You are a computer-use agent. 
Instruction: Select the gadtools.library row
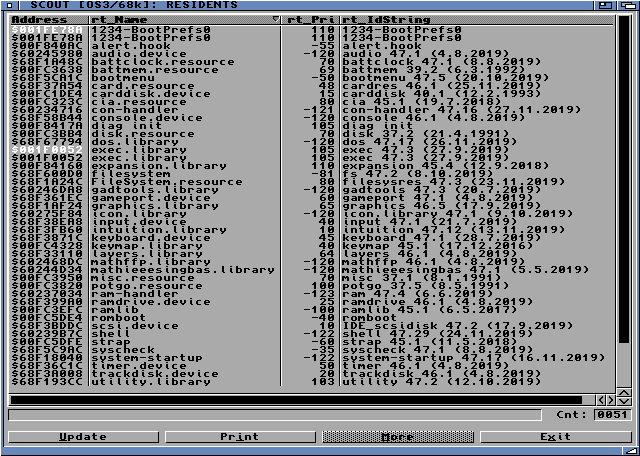click(311, 190)
